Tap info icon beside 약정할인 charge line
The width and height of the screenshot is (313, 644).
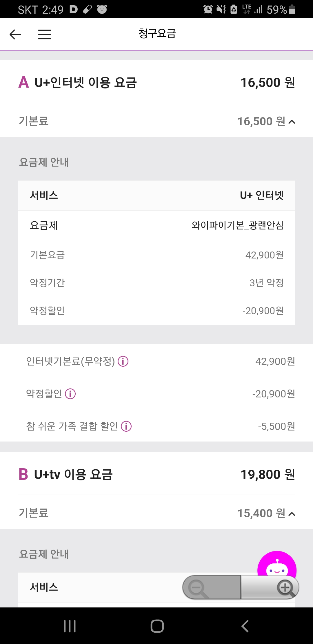(70, 394)
